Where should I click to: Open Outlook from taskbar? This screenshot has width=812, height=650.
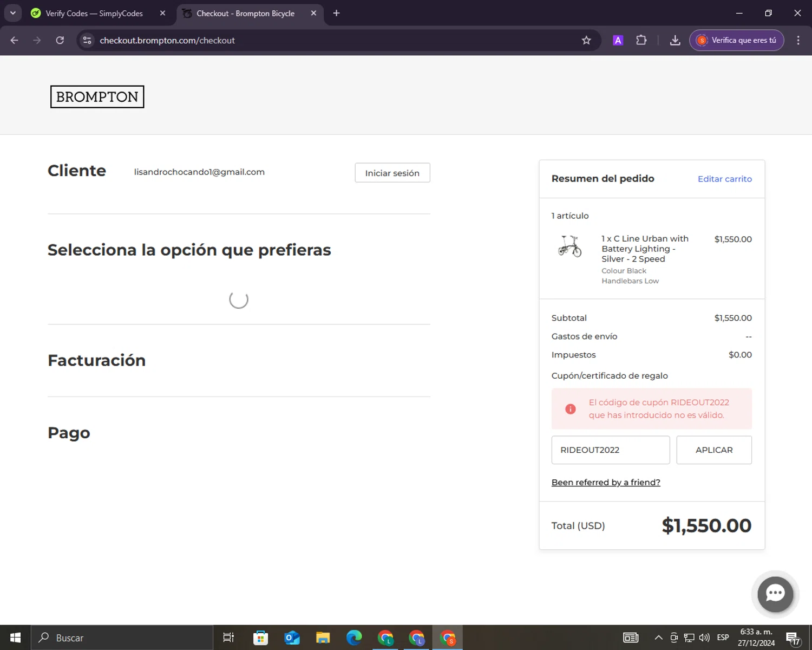tap(292, 638)
